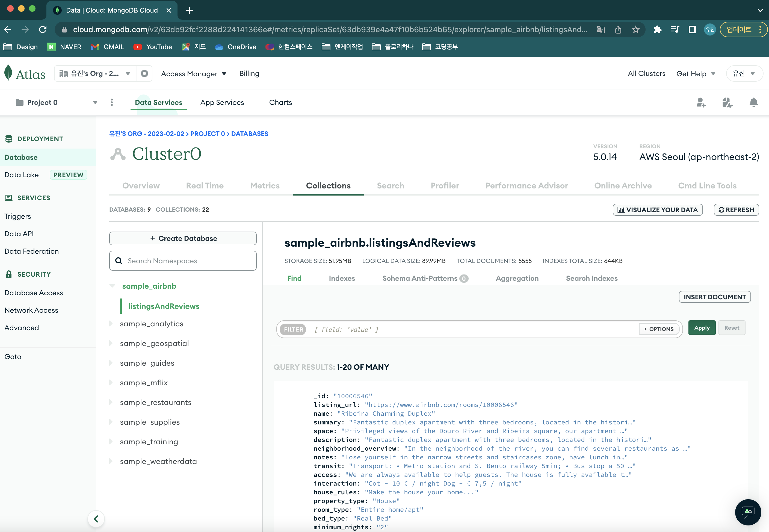Screen dimensions: 769x532
Task: Select the listingsAndReviews collection
Action: click(164, 306)
